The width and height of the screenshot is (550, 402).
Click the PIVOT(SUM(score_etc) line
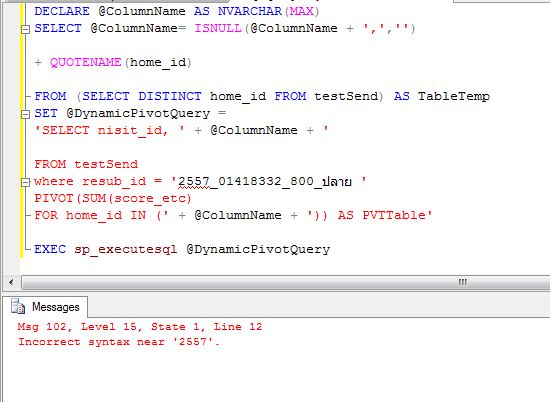pos(113,199)
